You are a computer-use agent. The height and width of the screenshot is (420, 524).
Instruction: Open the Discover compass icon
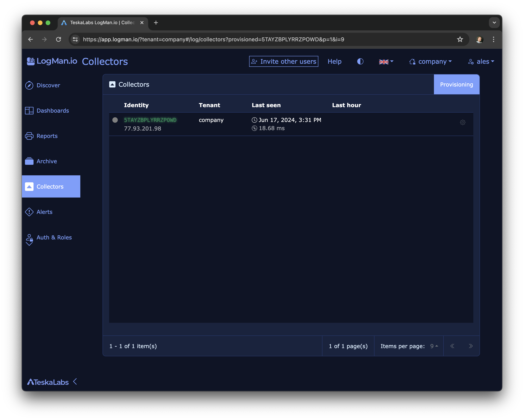click(29, 85)
